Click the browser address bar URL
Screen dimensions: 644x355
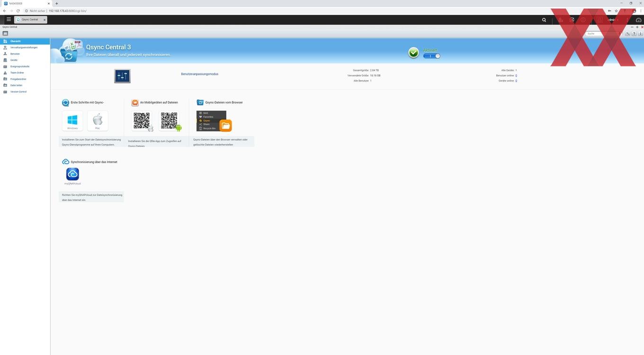pyautogui.click(x=67, y=10)
